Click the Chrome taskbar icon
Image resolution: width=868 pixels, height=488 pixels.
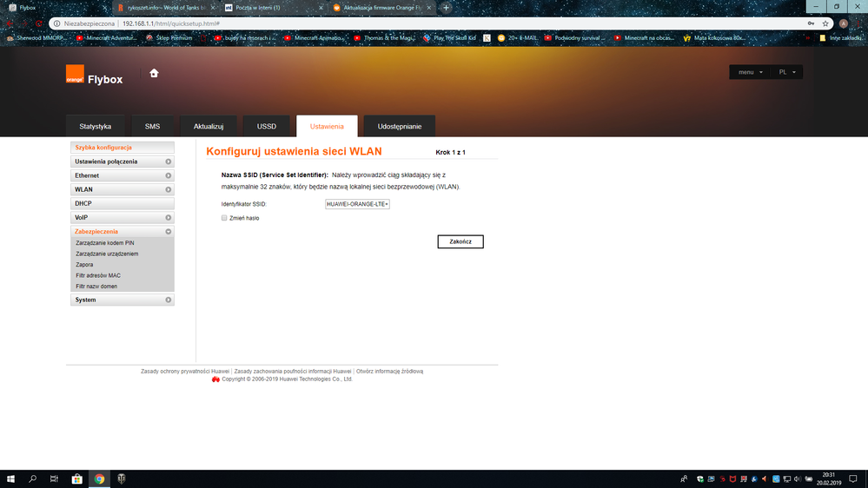click(99, 479)
